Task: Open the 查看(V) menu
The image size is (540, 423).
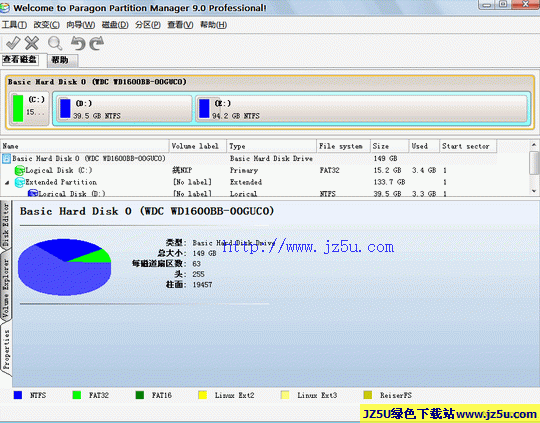Action: (180, 25)
